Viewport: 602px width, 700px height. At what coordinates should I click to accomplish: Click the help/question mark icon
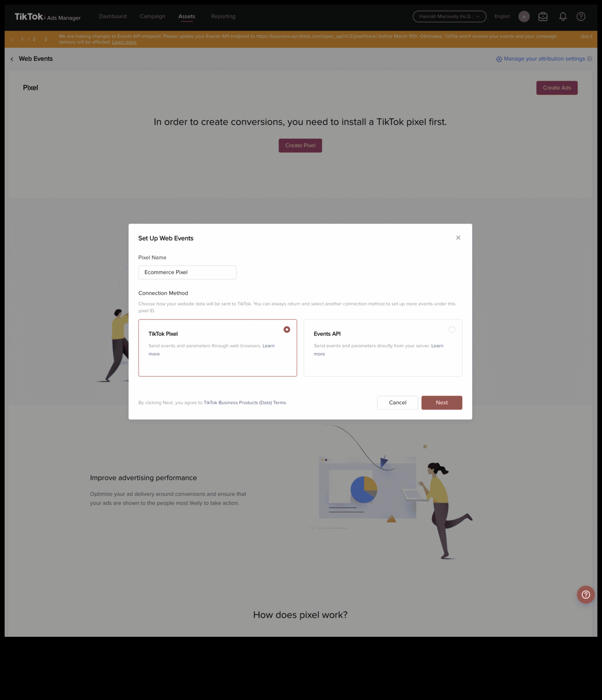(x=585, y=594)
